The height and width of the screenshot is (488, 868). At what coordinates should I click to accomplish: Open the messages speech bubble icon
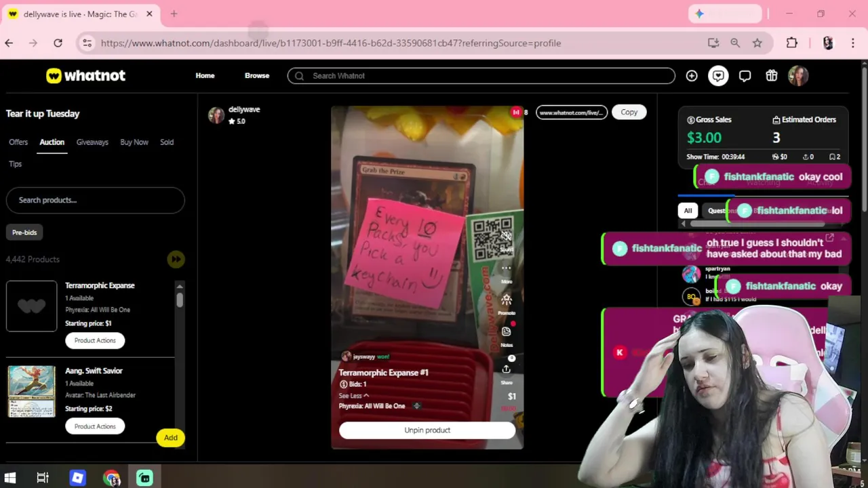click(745, 76)
